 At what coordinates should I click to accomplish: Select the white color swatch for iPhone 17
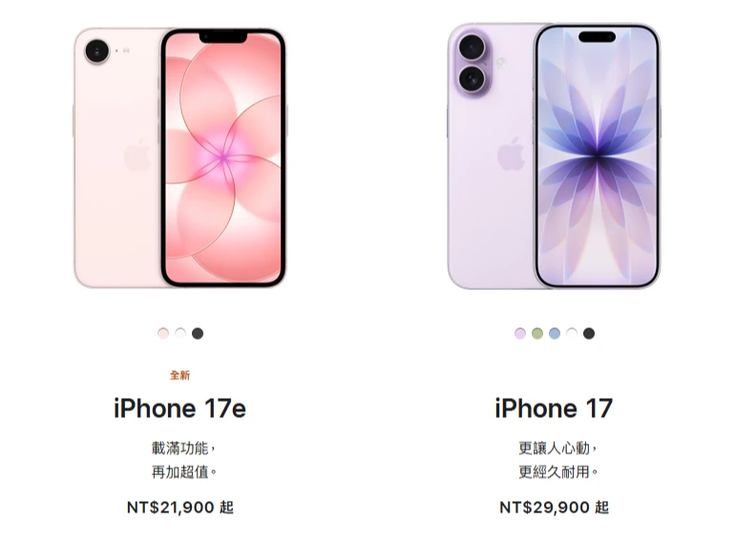point(572,333)
